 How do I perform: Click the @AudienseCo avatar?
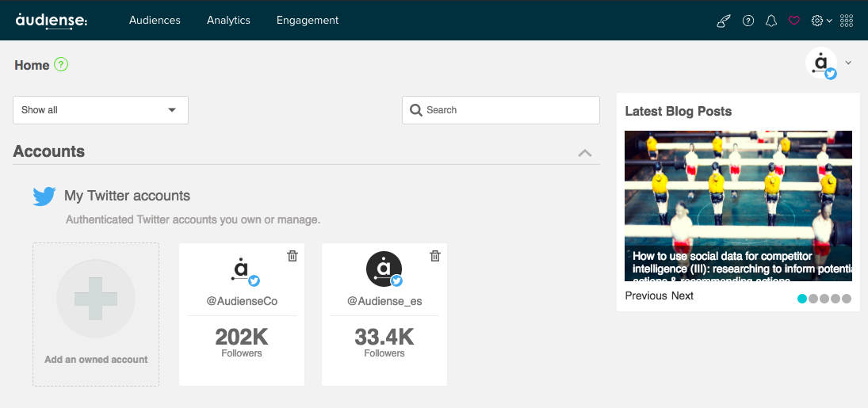point(242,269)
